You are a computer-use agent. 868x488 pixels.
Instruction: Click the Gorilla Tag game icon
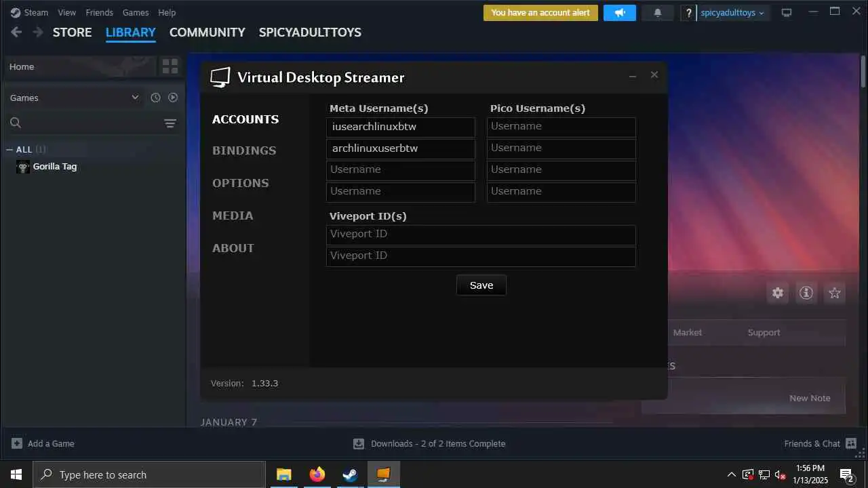pyautogui.click(x=23, y=167)
